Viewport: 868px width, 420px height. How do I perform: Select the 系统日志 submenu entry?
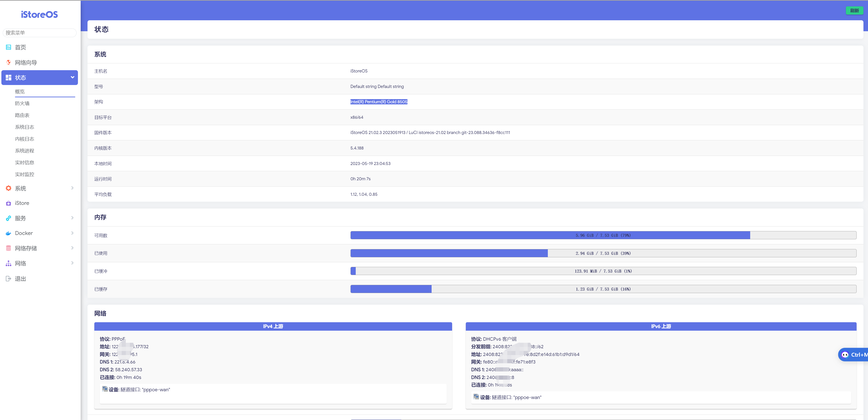24,127
